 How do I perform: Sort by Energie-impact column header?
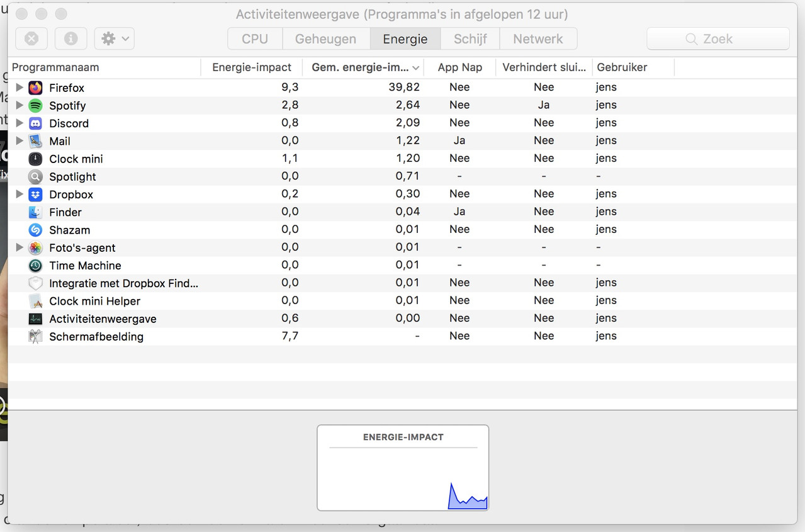click(x=252, y=67)
